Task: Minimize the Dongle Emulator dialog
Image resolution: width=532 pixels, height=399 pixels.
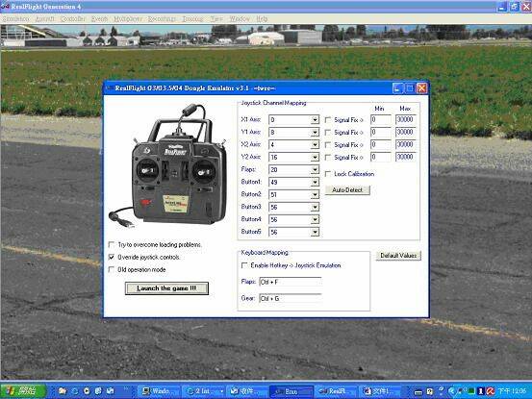Action: click(398, 88)
